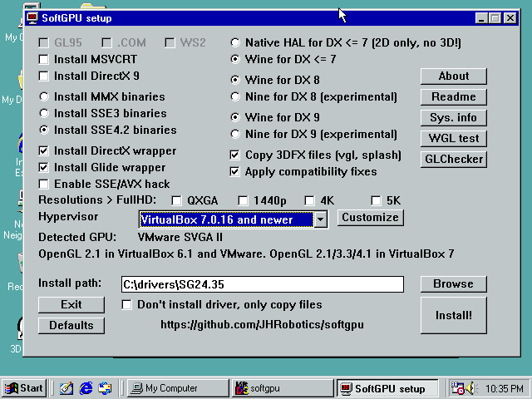Click the VMware SVGA II detected GPU text

coord(180,237)
